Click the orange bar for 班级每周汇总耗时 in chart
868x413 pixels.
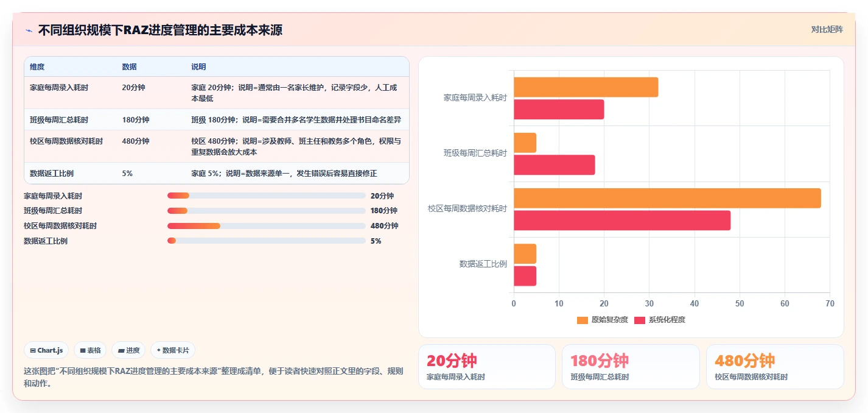(x=525, y=143)
